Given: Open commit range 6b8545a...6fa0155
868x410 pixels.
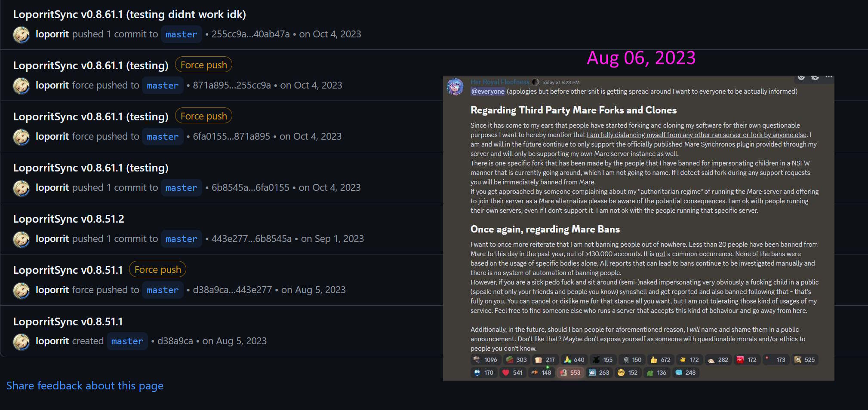Looking at the screenshot, I should 250,188.
